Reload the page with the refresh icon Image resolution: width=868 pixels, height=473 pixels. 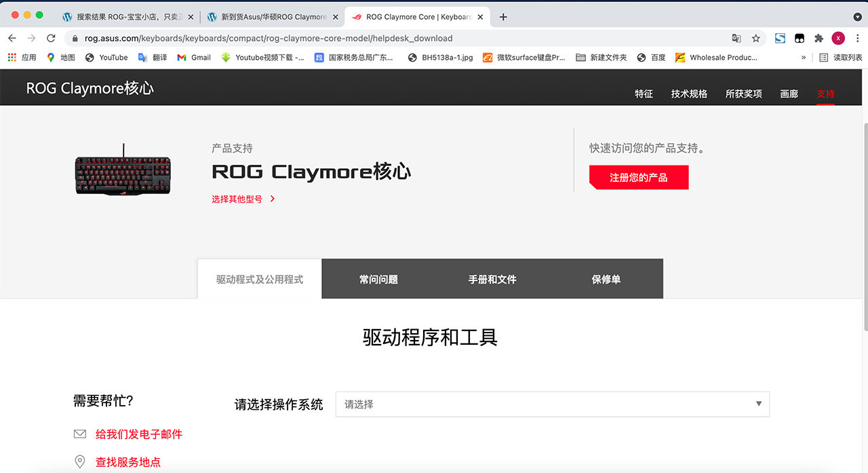coord(51,38)
